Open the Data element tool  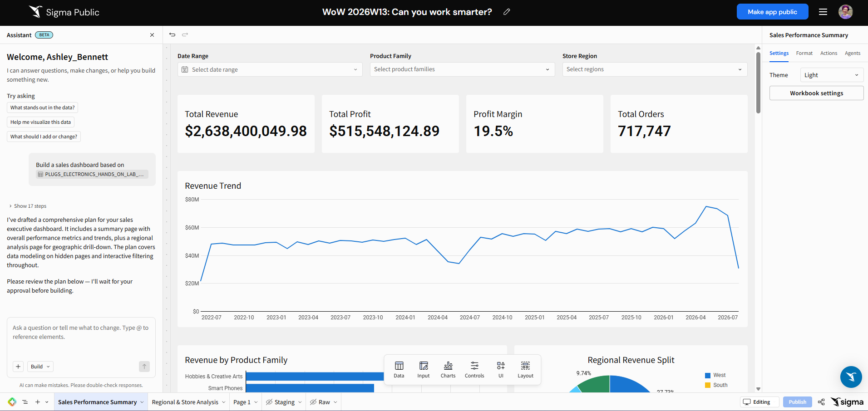(x=399, y=369)
